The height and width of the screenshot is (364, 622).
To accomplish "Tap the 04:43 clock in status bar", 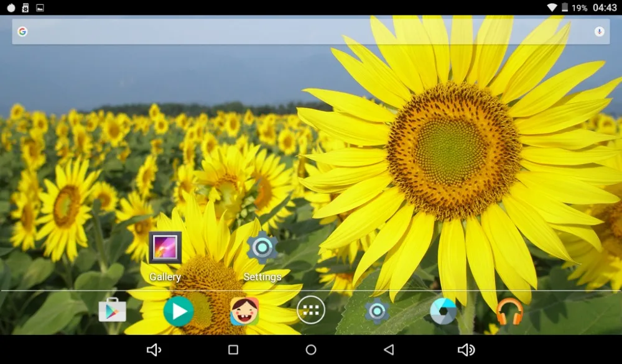I will pyautogui.click(x=605, y=7).
